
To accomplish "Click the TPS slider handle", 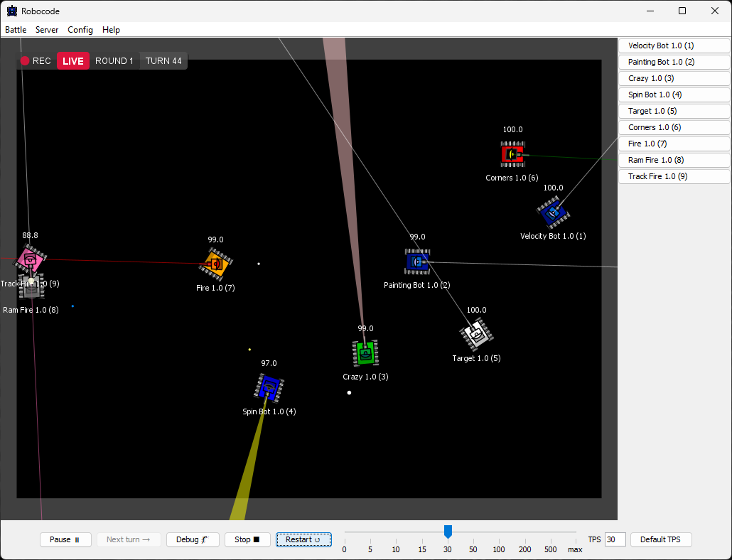I will point(448,531).
